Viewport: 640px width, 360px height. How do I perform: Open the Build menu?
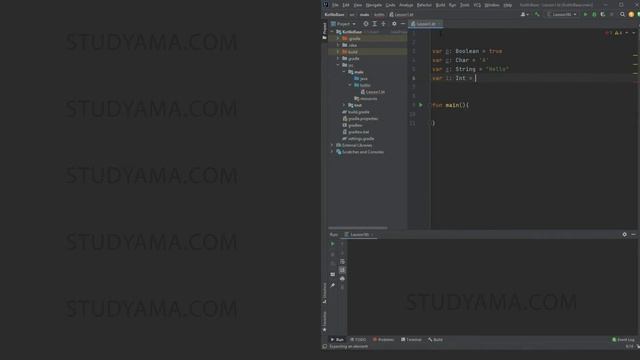point(440,5)
